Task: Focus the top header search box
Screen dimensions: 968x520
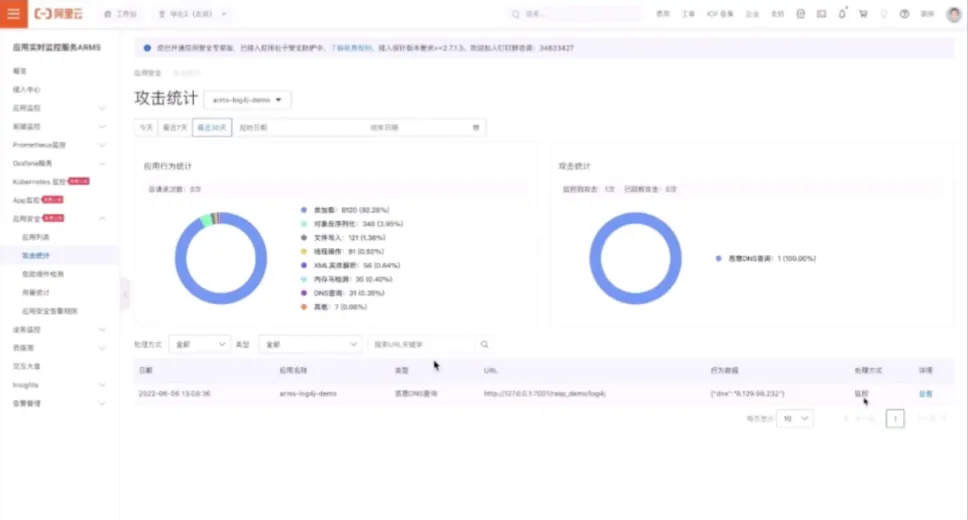Action: click(574, 14)
